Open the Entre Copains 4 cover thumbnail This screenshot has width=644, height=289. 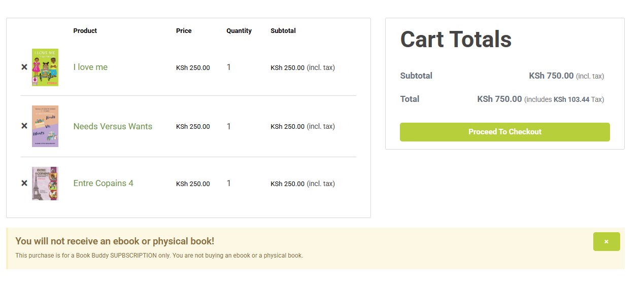(x=45, y=184)
